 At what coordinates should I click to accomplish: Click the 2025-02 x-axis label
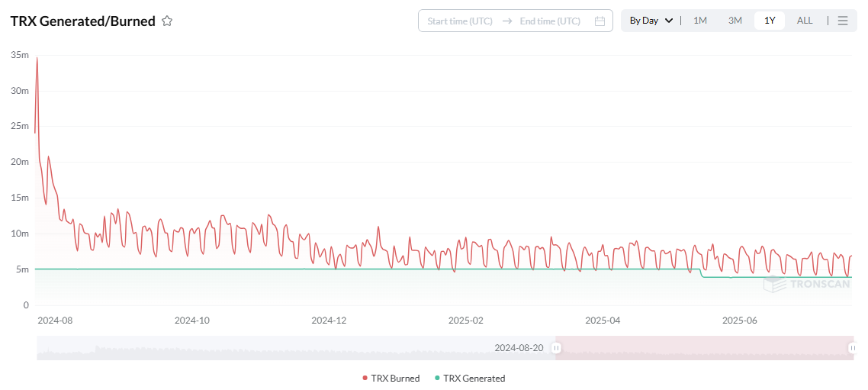[465, 321]
